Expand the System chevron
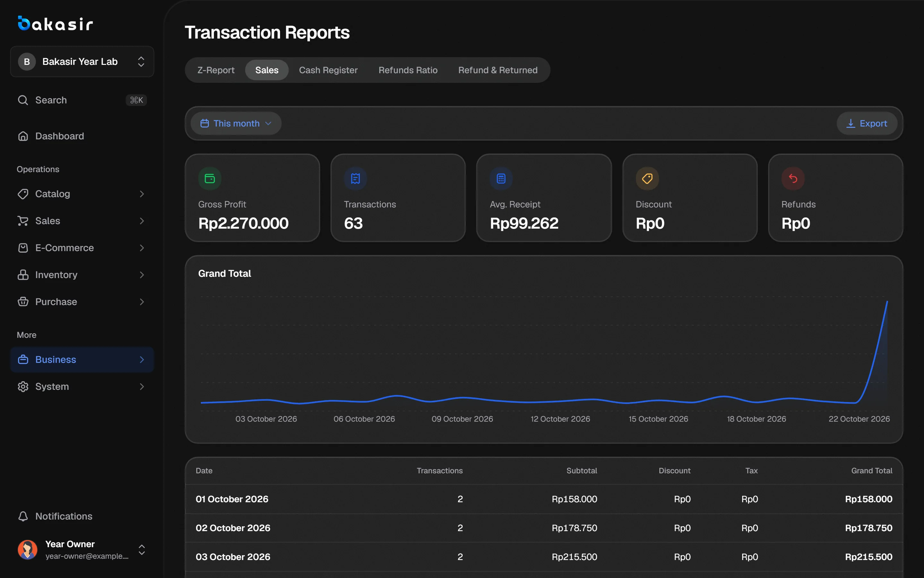Viewport: 924px width, 578px height. click(x=142, y=387)
